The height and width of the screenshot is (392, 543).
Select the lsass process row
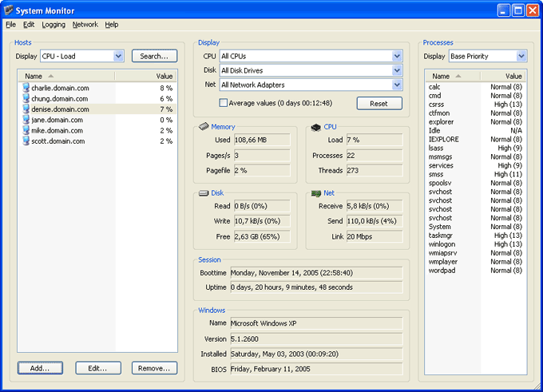475,148
